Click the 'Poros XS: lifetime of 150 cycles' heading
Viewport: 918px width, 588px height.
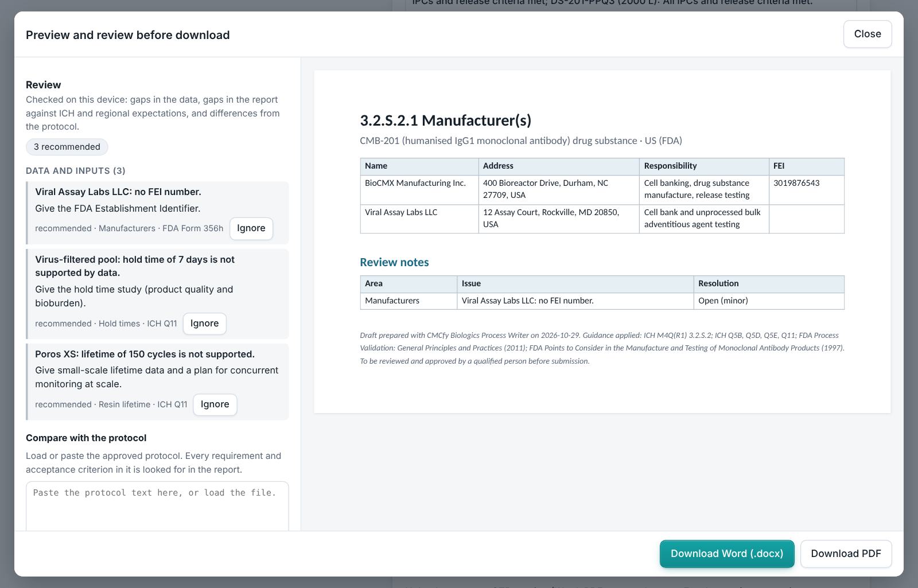[145, 354]
